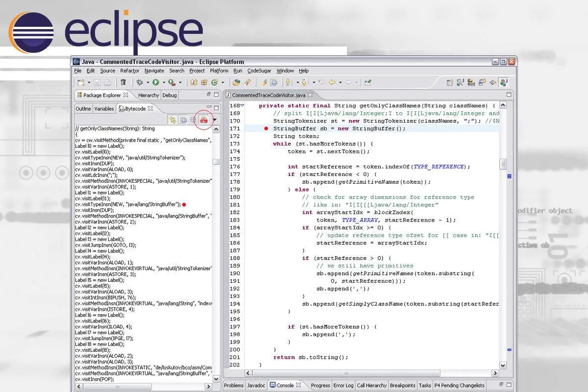Minimize the Bytecode view panel

[209, 106]
